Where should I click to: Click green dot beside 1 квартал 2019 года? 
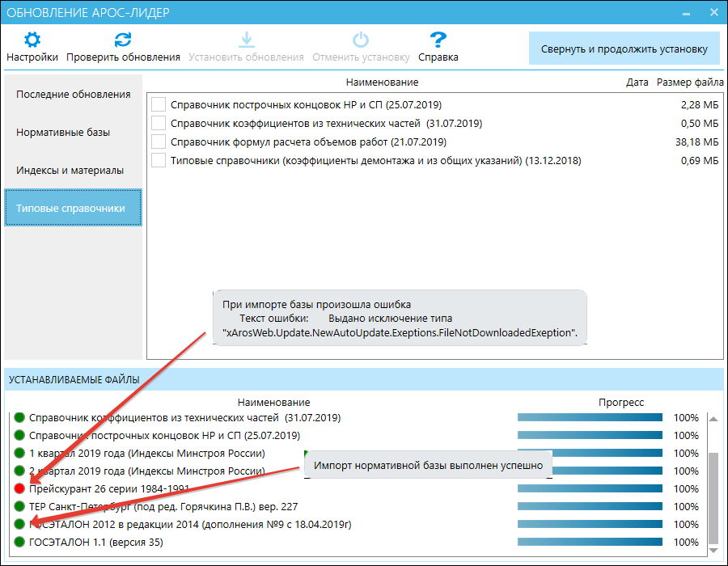(19, 453)
